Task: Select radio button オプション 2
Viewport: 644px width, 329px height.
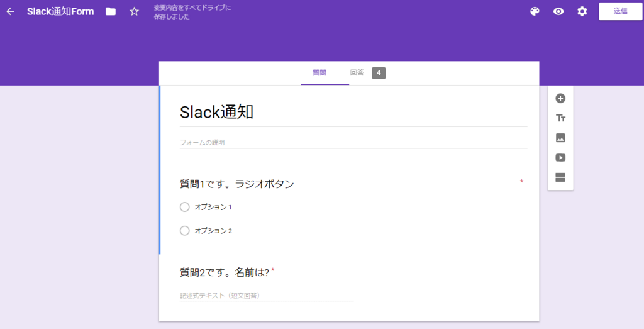Action: pyautogui.click(x=184, y=231)
